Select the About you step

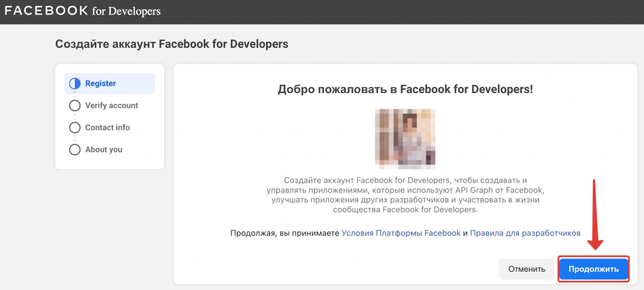click(104, 150)
